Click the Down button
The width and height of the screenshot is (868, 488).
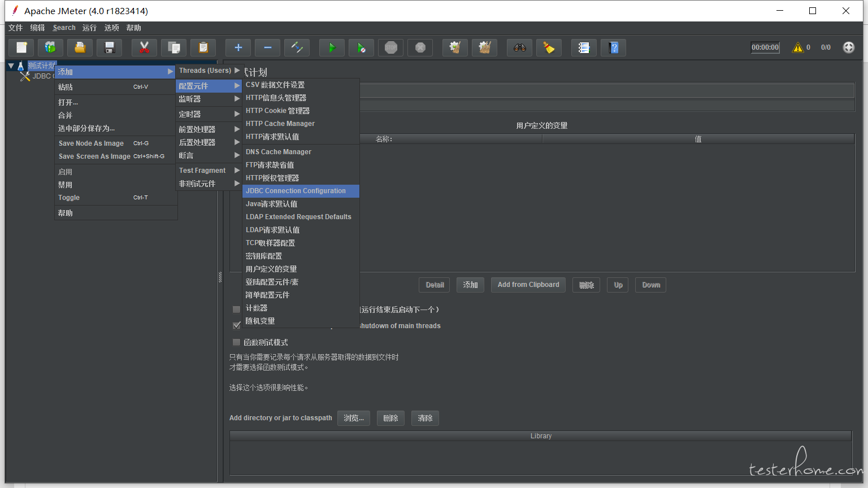click(651, 285)
